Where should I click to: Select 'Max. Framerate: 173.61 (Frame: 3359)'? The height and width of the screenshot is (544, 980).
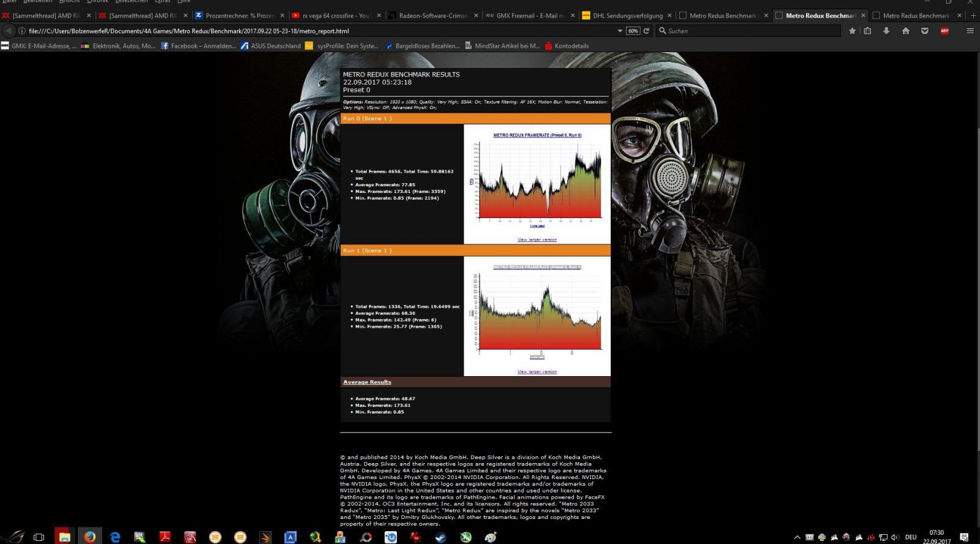coord(401,191)
